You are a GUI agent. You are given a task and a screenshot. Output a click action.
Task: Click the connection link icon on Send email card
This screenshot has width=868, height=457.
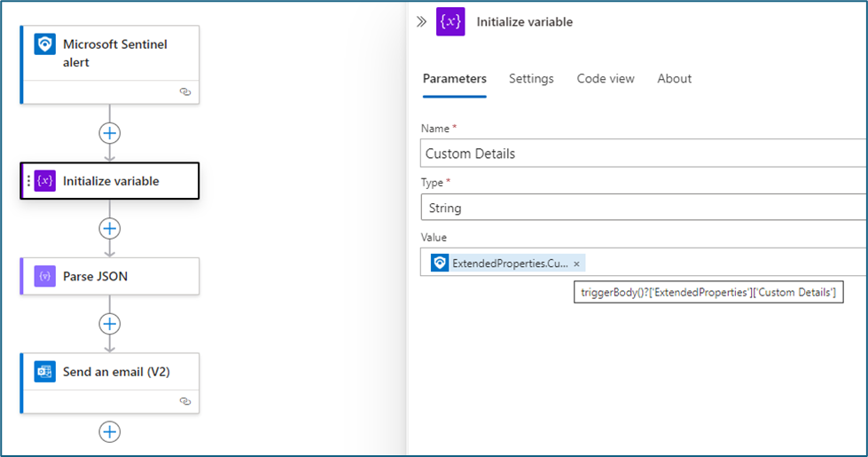click(x=184, y=401)
